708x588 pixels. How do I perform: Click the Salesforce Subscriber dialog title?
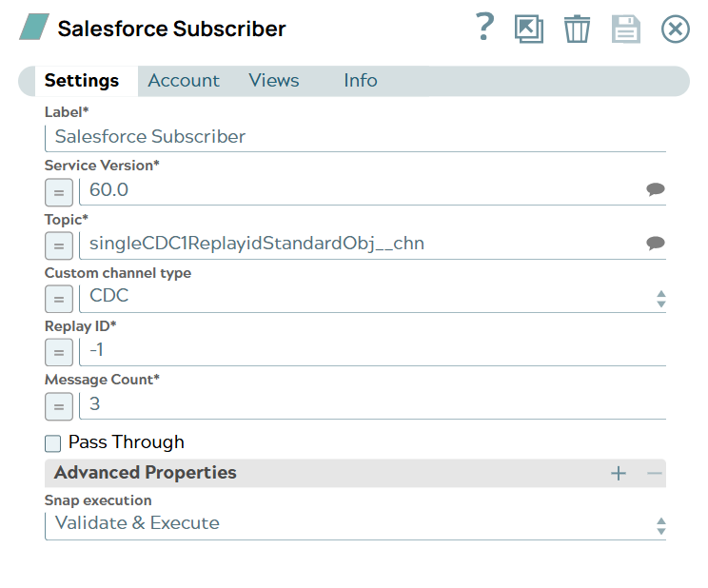pyautogui.click(x=171, y=29)
